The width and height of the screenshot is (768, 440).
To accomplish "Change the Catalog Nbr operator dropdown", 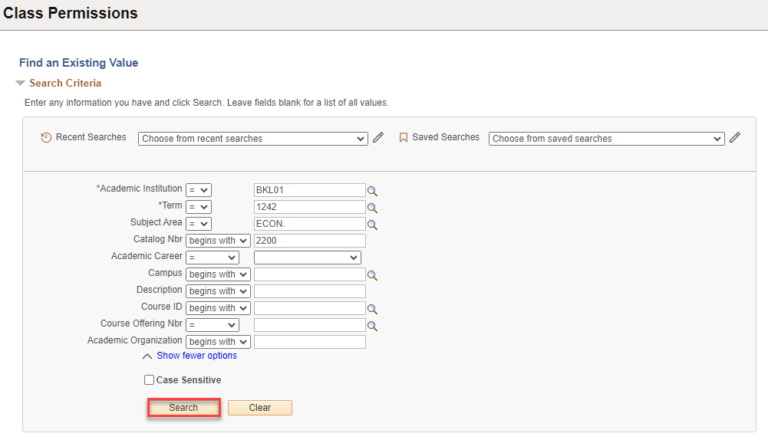I will [x=217, y=241].
